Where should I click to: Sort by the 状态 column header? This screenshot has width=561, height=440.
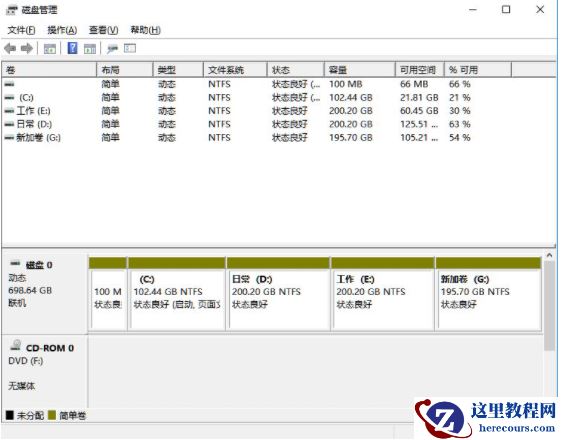(296, 70)
